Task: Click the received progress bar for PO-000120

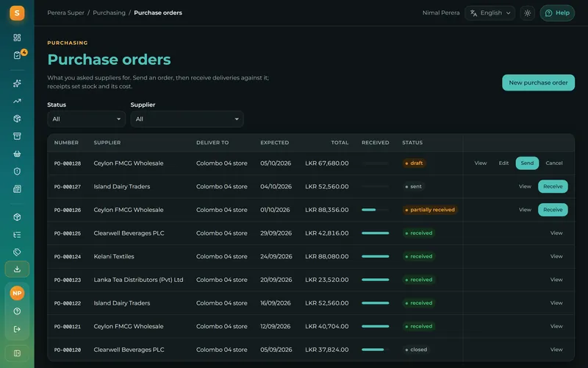Action: click(376, 350)
